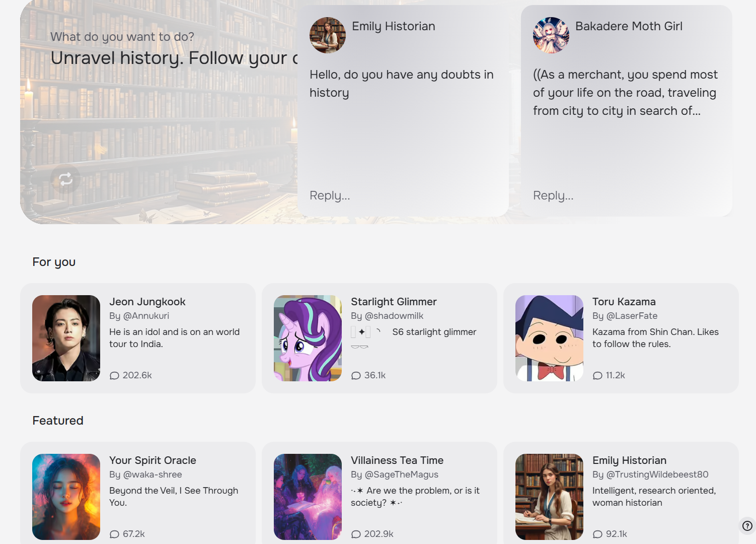Image resolution: width=756 pixels, height=544 pixels.
Task: Open the Emily Historian featured card title
Action: [x=629, y=460]
